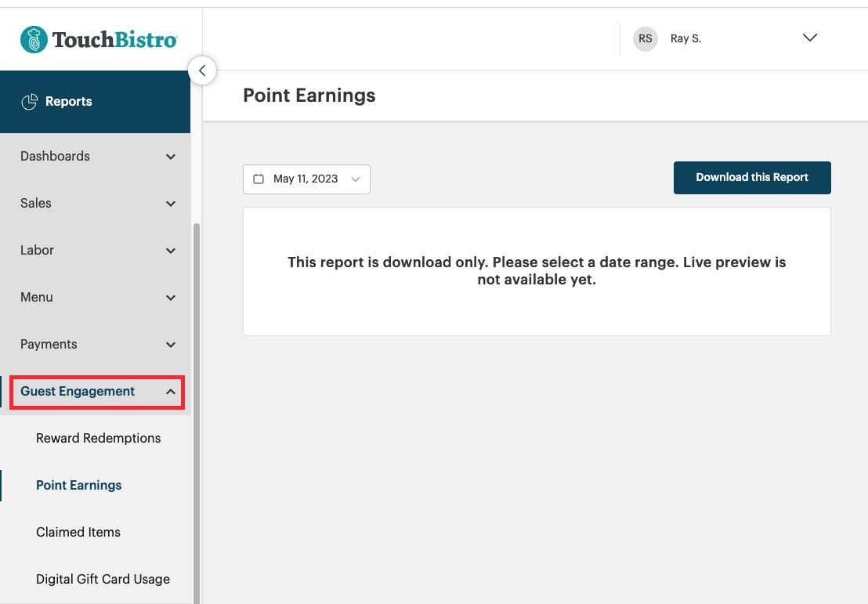Click the Download this Report button

(x=752, y=177)
